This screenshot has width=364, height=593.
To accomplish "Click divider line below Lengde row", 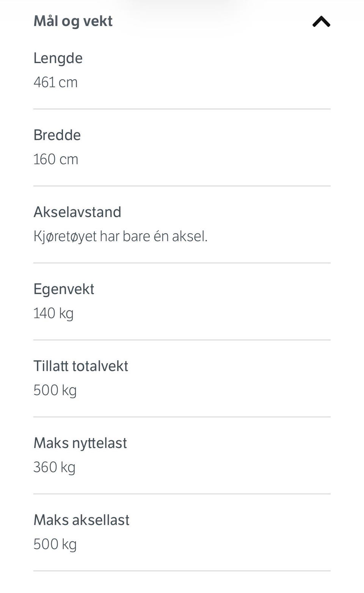I will pos(182,109).
